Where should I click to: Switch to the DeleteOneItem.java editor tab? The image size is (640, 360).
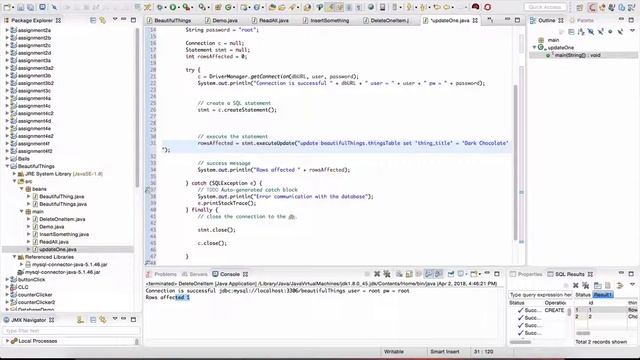386,20
